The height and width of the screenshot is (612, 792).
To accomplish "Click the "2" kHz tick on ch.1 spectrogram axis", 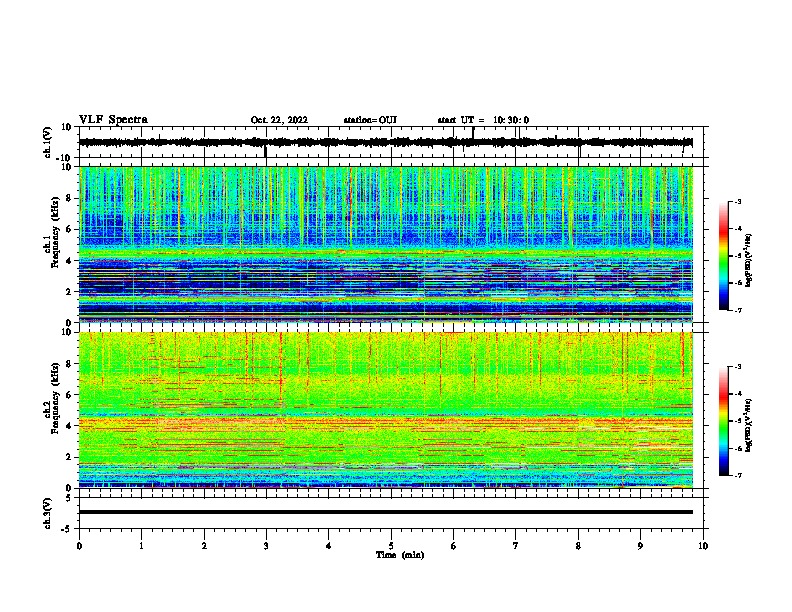I will point(69,291).
